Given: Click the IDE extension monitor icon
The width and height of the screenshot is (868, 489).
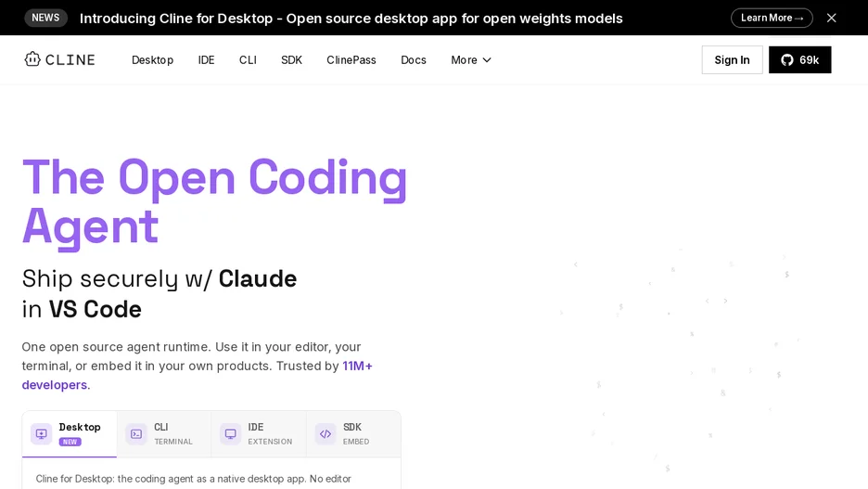Looking at the screenshot, I should coord(230,433).
